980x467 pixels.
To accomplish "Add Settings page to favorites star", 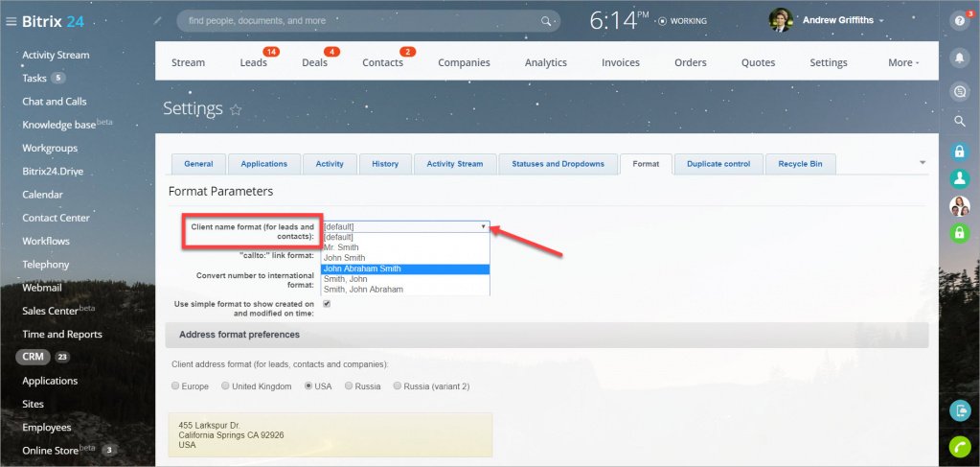I will point(236,110).
